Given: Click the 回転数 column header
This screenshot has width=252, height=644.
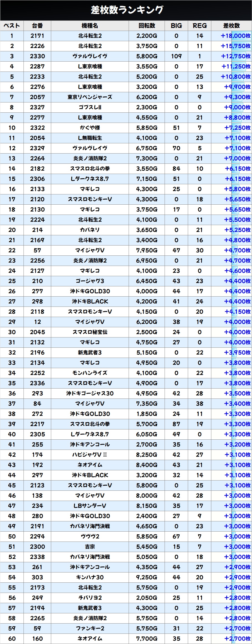Looking at the screenshot, I should tap(147, 26).
